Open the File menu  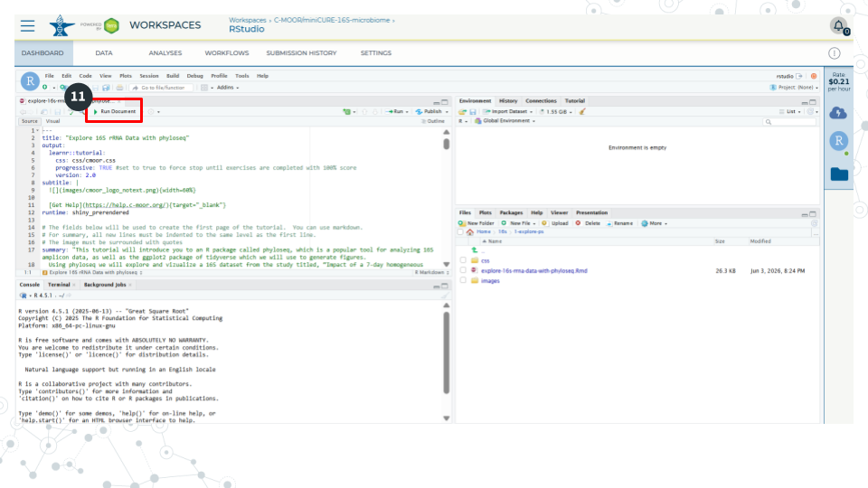(49, 76)
